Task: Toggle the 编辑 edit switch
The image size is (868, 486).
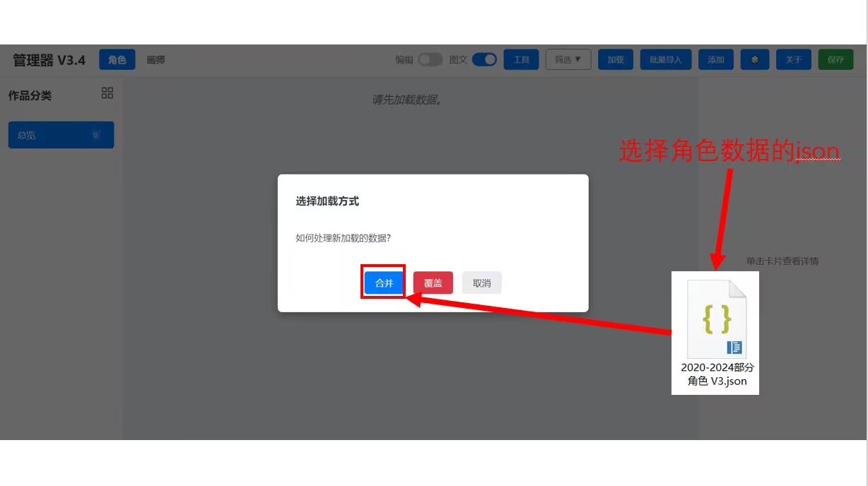Action: point(430,60)
